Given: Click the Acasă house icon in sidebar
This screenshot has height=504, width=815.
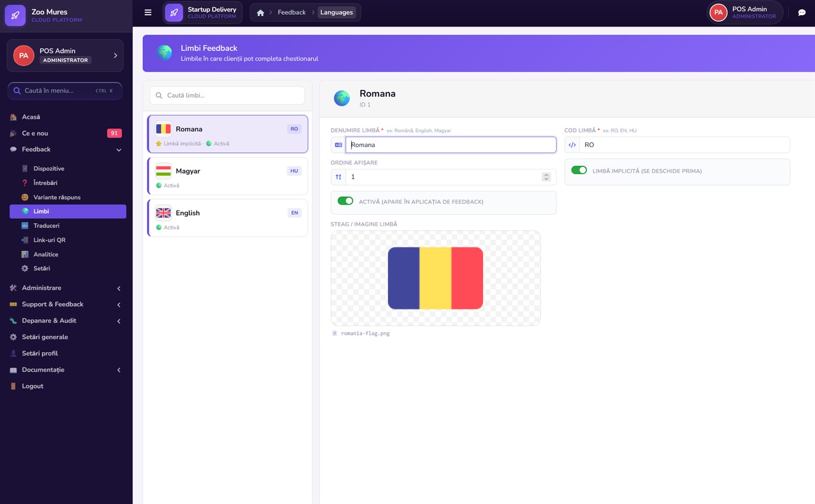Looking at the screenshot, I should point(13,117).
